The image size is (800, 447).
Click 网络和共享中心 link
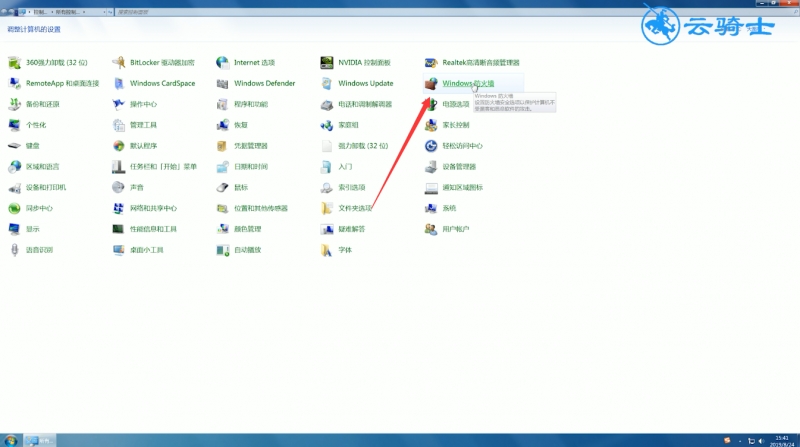(153, 208)
